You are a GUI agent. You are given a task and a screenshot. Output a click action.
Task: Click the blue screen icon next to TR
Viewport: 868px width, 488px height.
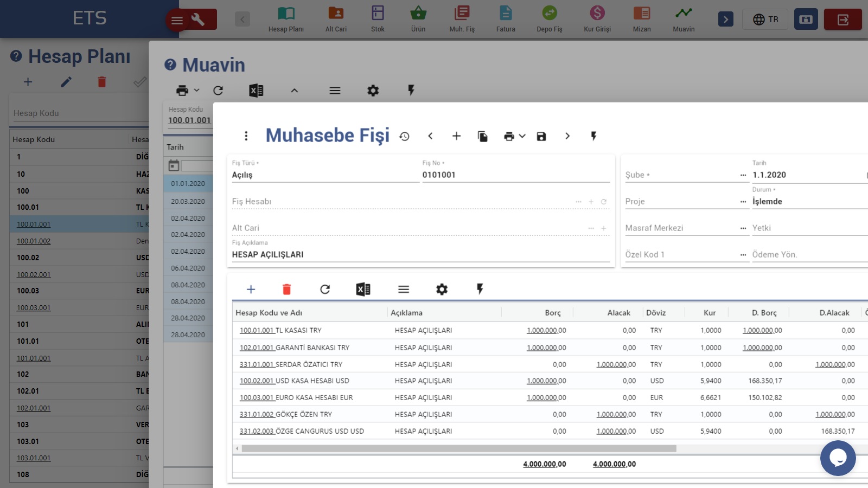[806, 20]
